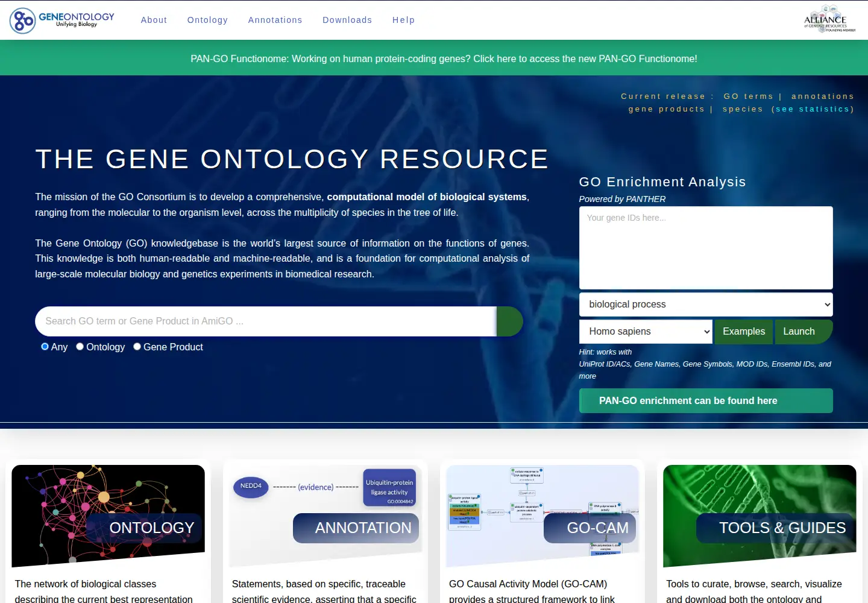Viewport: 868px width, 603px height.
Task: Open the Alliance of Genome Resources logo
Action: (x=829, y=19)
